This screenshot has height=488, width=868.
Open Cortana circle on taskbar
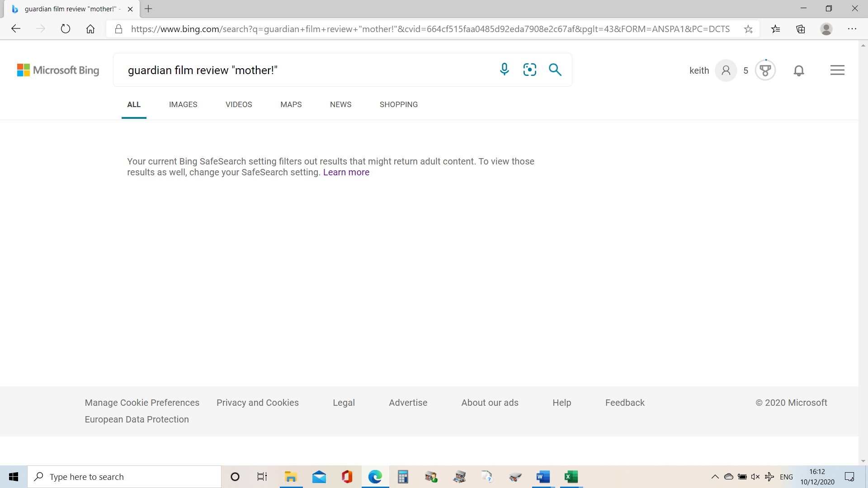235,477
